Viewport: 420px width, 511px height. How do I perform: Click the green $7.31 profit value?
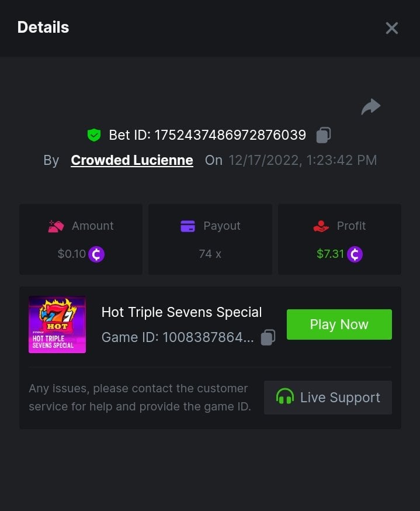(x=330, y=254)
